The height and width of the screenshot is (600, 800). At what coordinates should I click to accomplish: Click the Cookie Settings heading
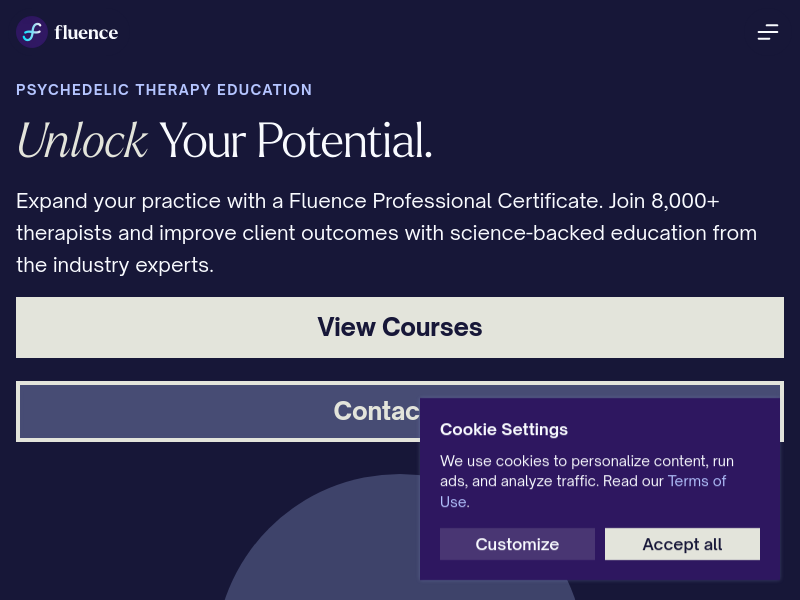(x=504, y=430)
